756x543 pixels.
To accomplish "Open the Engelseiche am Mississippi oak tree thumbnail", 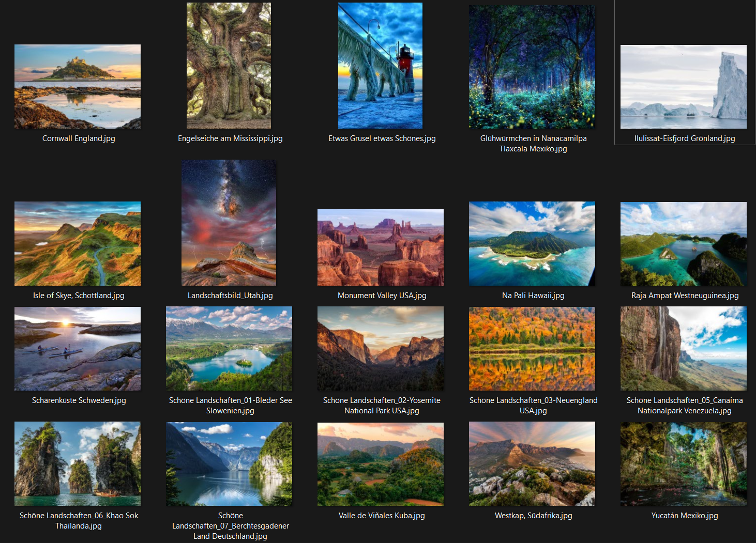I will pyautogui.click(x=229, y=66).
